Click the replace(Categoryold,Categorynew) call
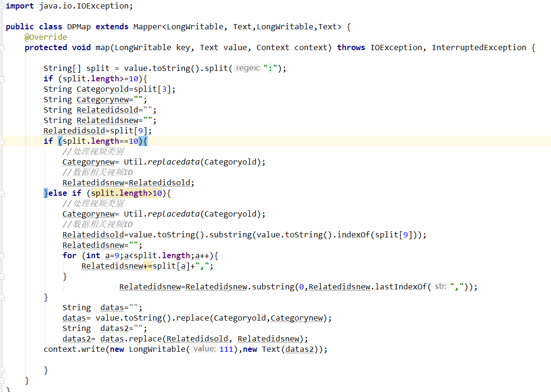The height and width of the screenshot is (392, 551). point(254,318)
